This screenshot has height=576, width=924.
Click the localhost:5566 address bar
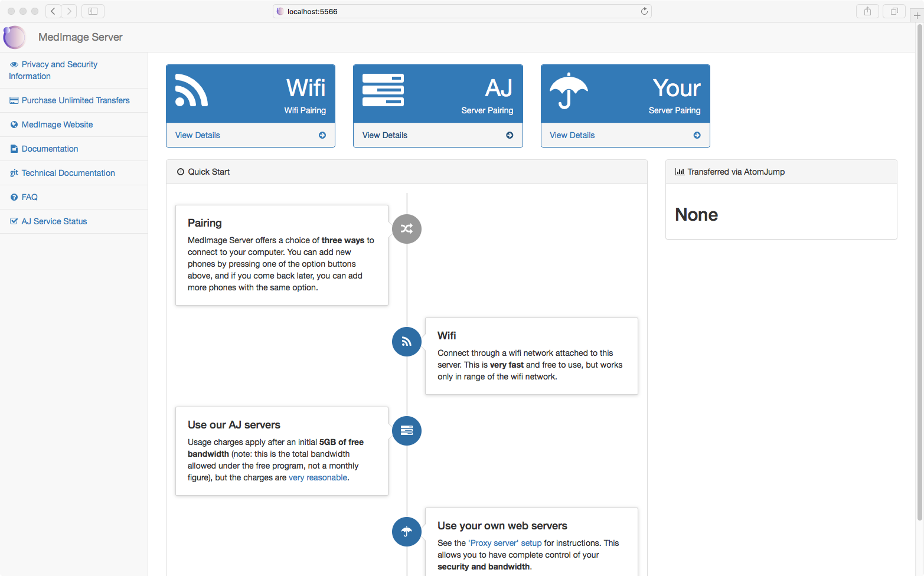pyautogui.click(x=462, y=11)
